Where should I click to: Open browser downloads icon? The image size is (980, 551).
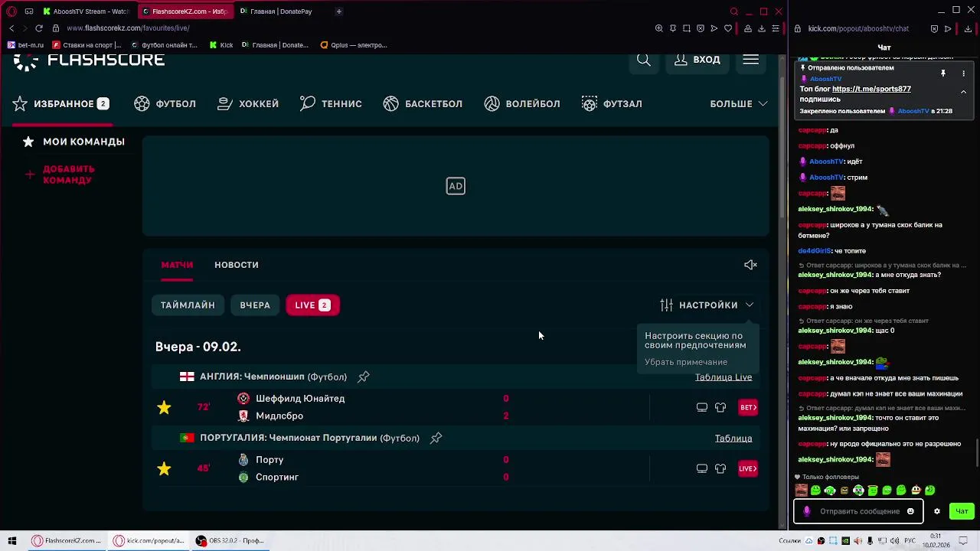click(x=762, y=28)
